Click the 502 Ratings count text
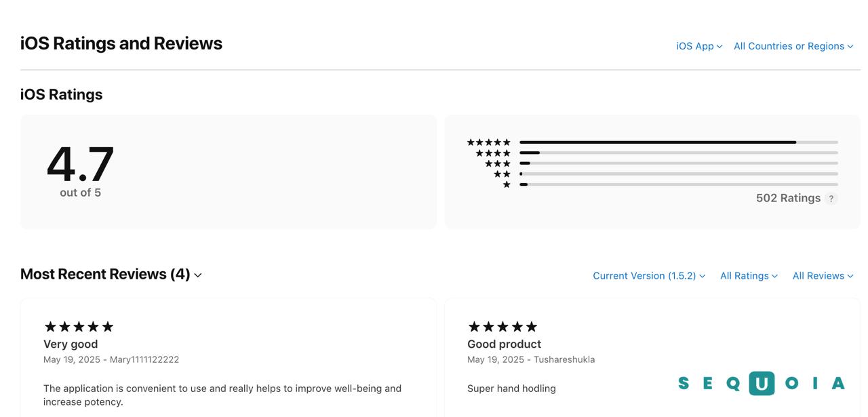The image size is (868, 417). coord(788,199)
